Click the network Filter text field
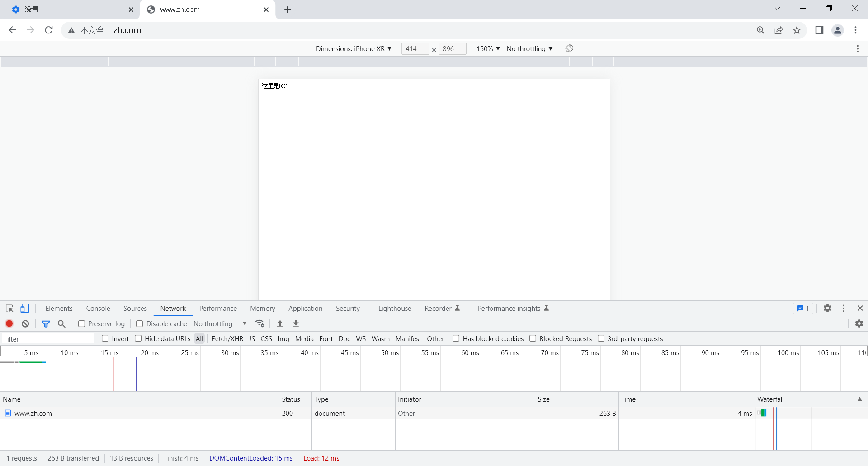This screenshot has width=868, height=466. pos(48,339)
